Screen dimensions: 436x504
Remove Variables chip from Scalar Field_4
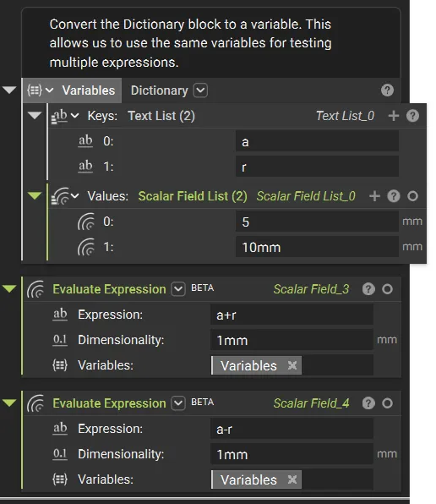292,479
